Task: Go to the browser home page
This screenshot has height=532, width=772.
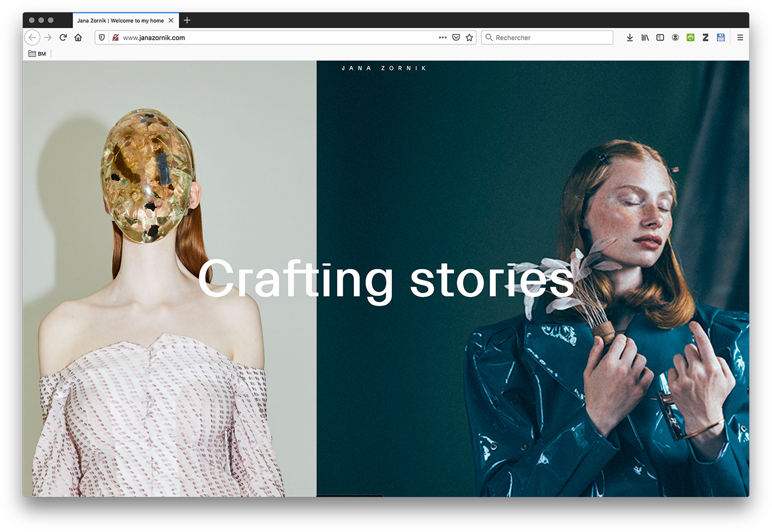Action: [78, 38]
